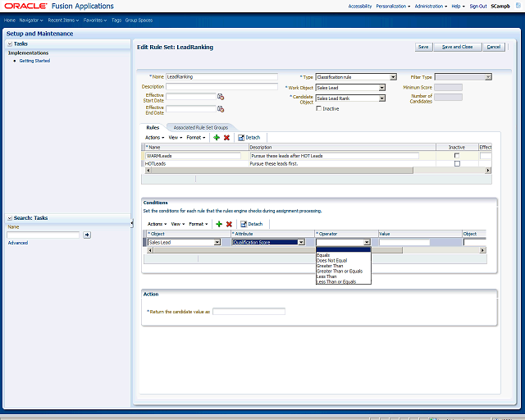
Task: Open the Format menu in the Rules toolbar
Action: point(196,138)
